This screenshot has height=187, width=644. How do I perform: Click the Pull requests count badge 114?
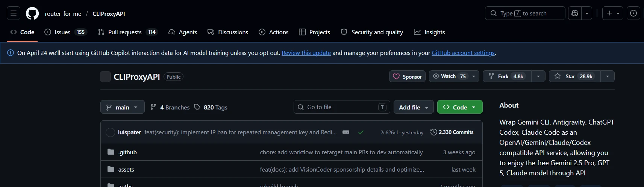click(x=152, y=32)
